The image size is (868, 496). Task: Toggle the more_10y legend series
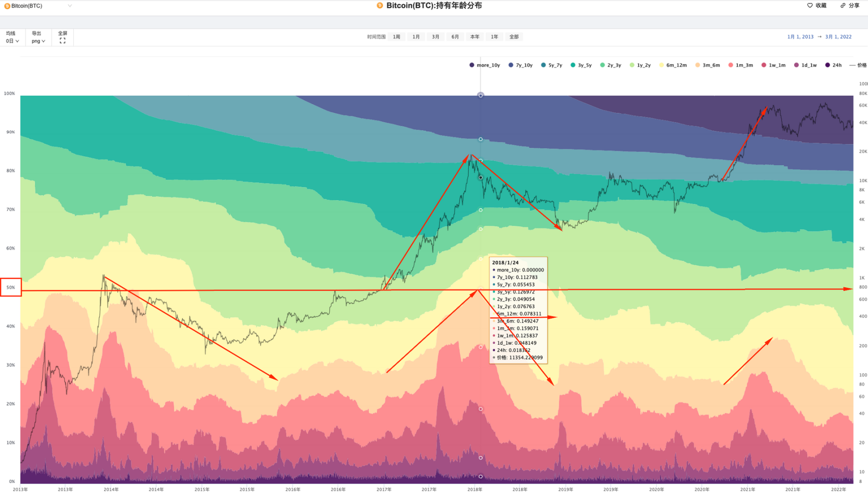485,65
